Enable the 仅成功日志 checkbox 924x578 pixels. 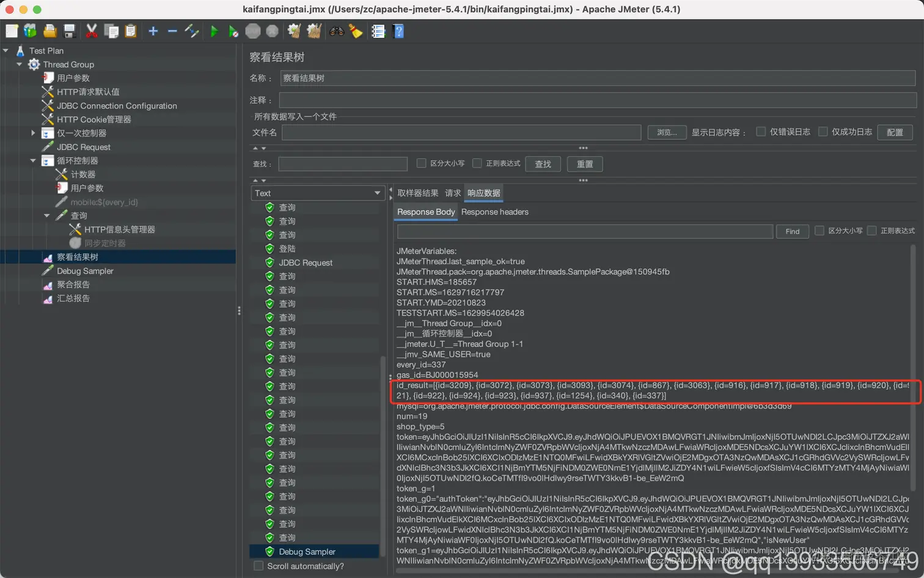coord(823,132)
